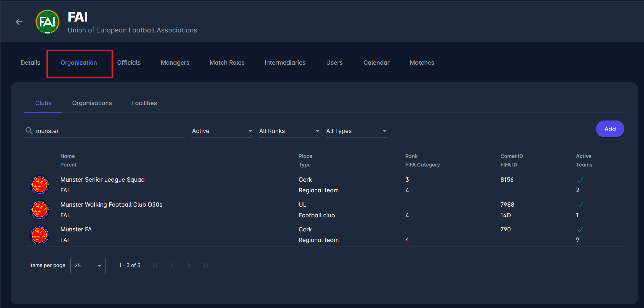
Task: Open the Users tab
Action: pyautogui.click(x=334, y=63)
